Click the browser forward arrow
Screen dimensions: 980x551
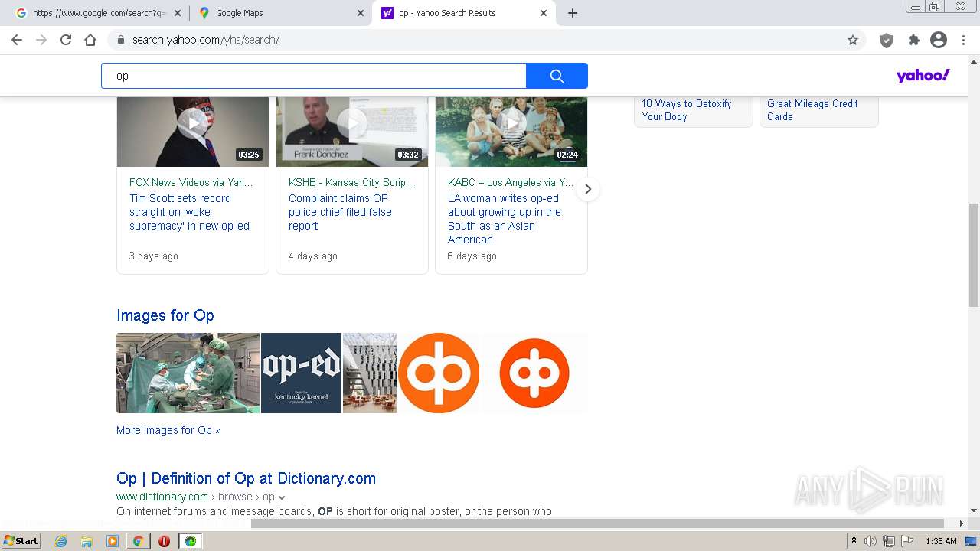pos(41,40)
